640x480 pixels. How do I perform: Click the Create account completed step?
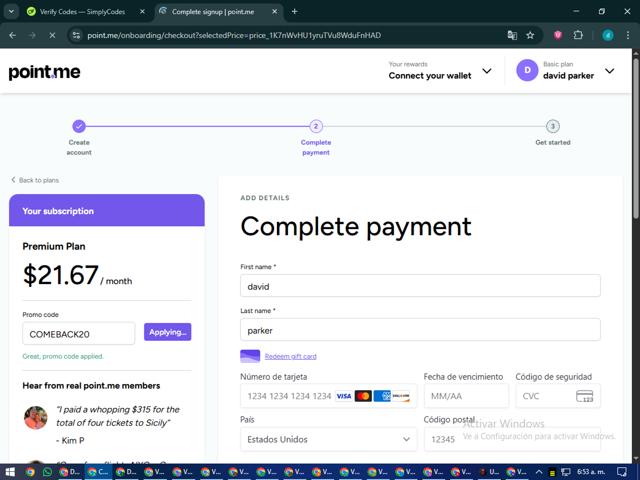pyautogui.click(x=79, y=126)
